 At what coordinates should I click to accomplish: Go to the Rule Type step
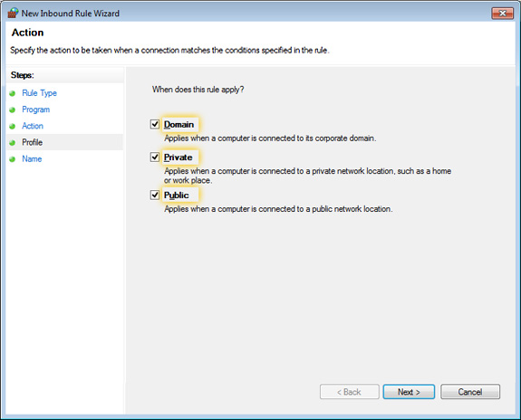point(39,93)
